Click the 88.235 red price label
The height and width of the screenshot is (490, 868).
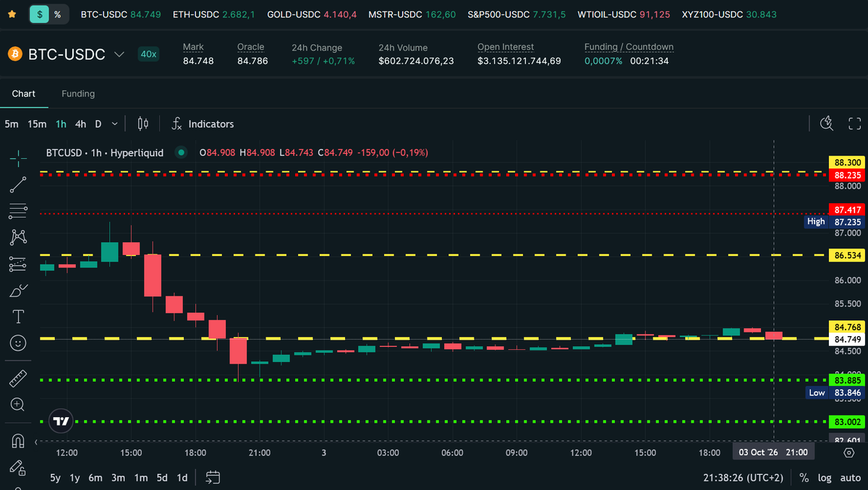[x=847, y=175]
